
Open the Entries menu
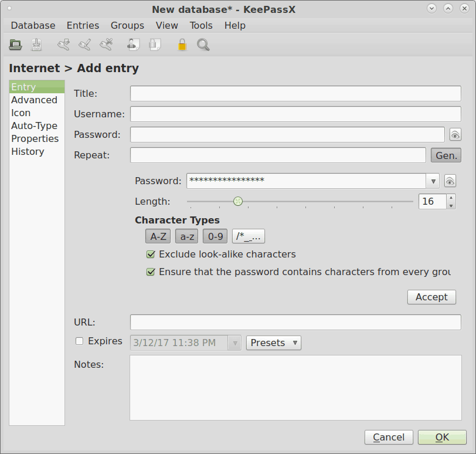(x=83, y=25)
